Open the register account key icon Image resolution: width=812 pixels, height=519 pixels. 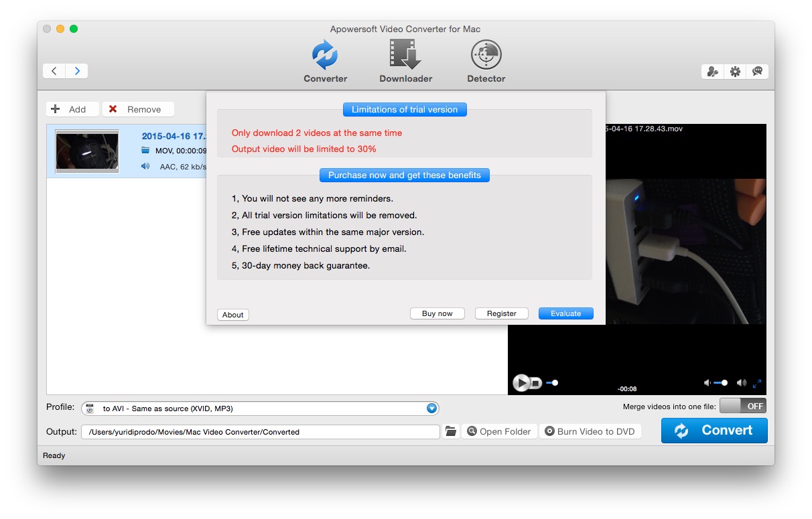tap(713, 72)
